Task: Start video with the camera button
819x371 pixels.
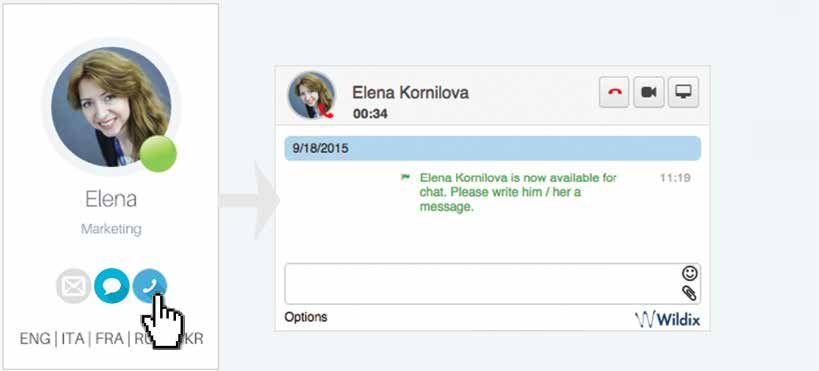Action: point(649,92)
